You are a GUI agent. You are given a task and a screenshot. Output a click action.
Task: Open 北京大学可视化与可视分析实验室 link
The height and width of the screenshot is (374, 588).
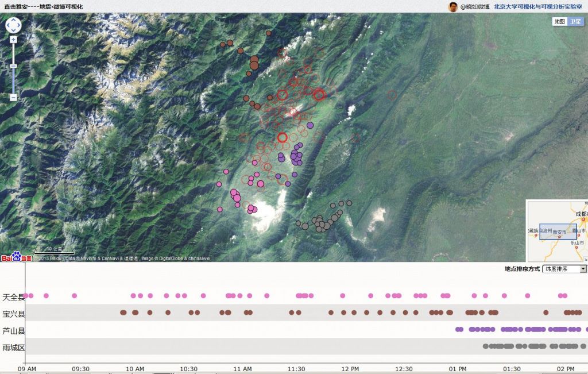(540, 7)
